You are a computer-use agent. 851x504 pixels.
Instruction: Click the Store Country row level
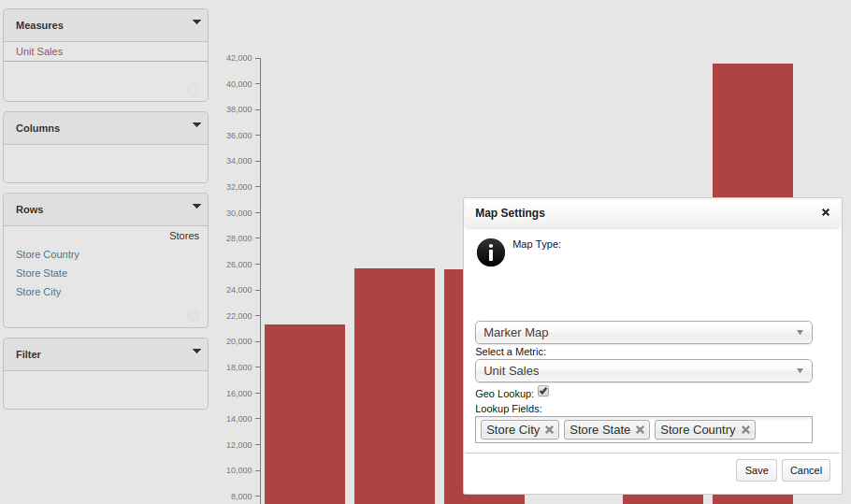tap(47, 254)
